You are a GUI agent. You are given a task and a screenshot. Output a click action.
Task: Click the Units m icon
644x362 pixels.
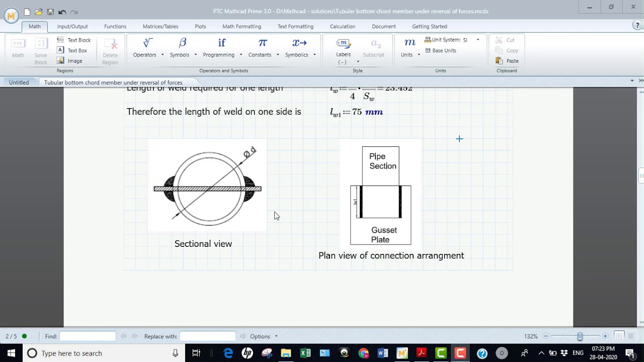[410, 43]
